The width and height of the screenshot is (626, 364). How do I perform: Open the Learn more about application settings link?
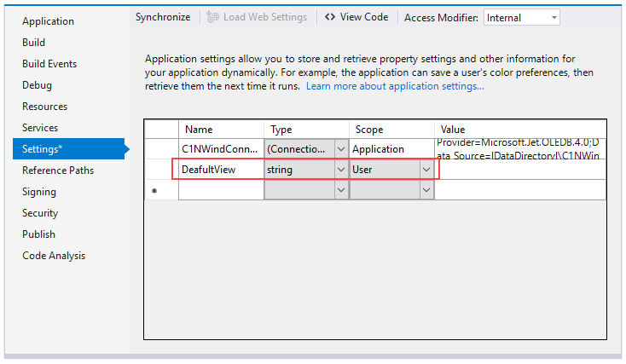[x=395, y=86]
